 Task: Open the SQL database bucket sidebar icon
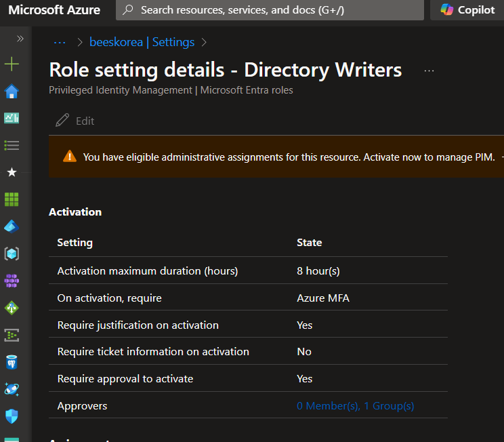[12, 362]
